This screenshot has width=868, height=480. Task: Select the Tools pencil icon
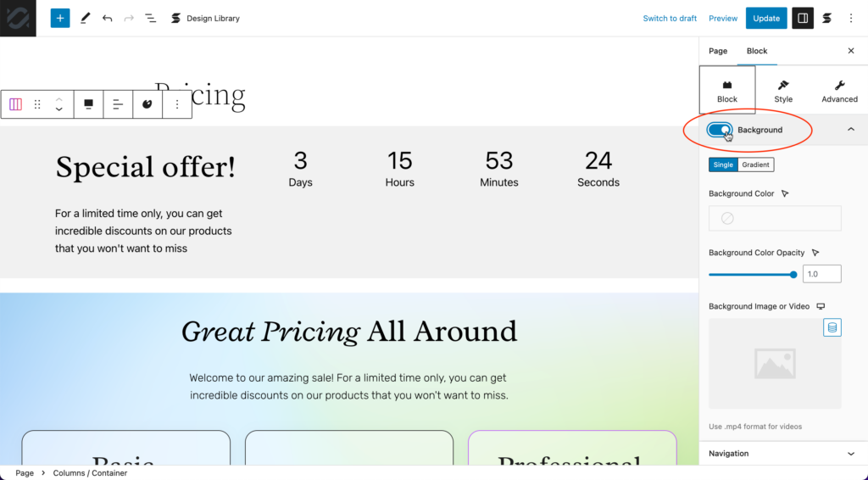click(85, 19)
